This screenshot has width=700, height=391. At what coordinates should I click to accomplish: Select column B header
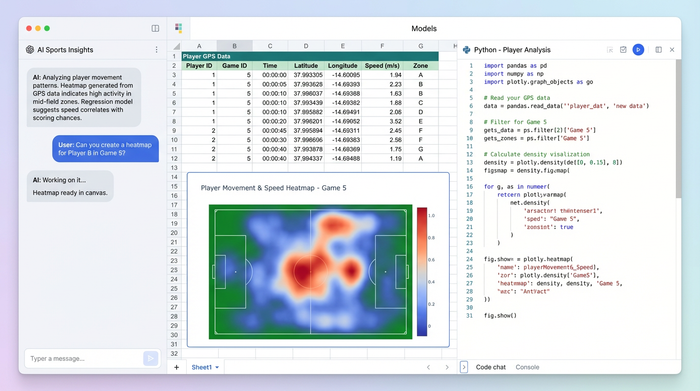[x=234, y=46]
